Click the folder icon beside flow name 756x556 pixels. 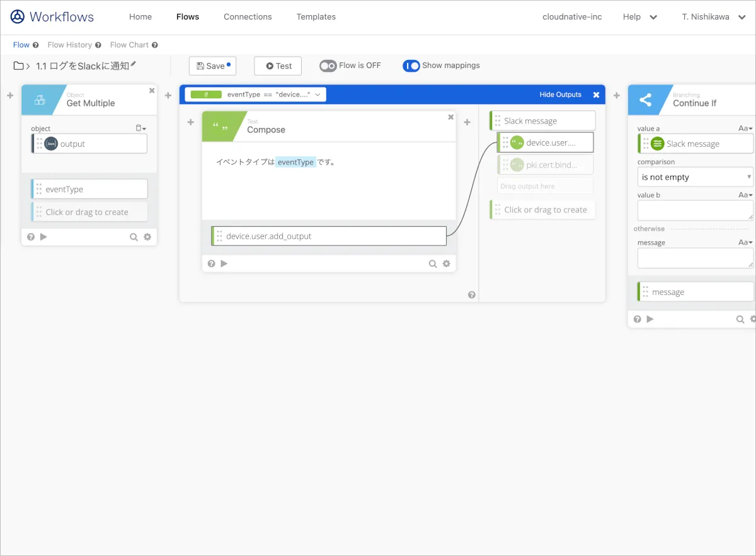coord(18,66)
